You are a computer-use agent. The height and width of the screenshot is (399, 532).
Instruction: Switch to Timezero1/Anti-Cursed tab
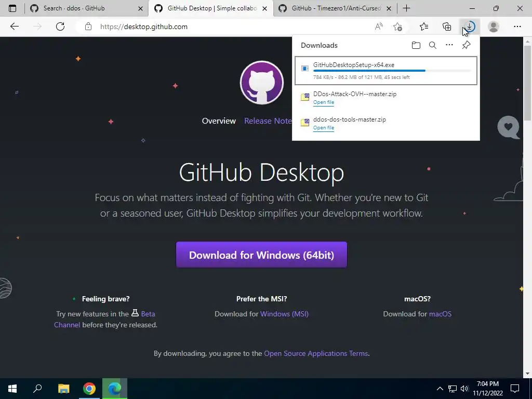click(x=335, y=8)
